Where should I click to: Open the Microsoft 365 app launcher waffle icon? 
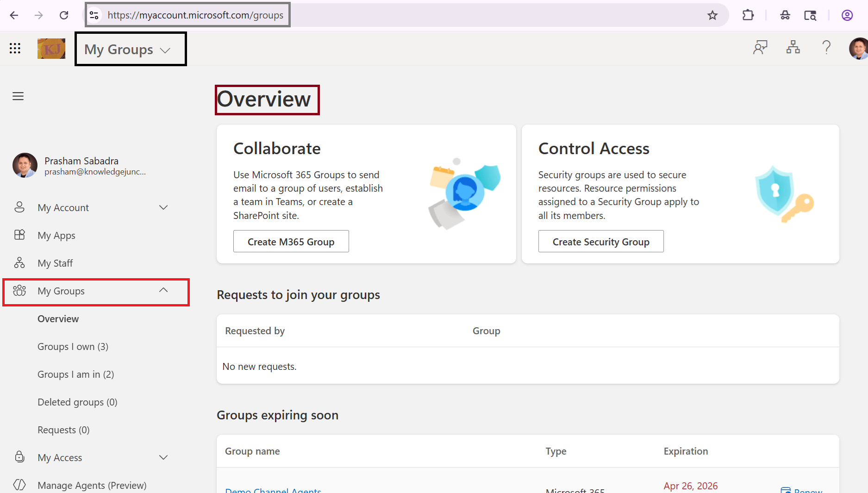(14, 48)
